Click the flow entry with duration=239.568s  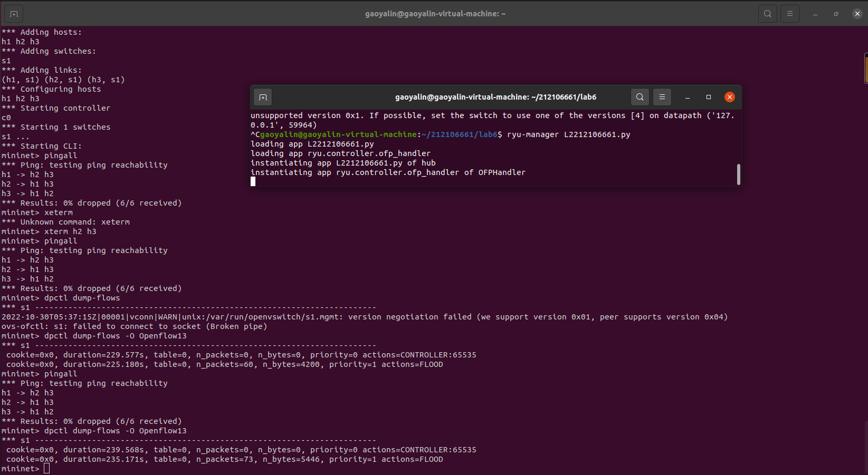tap(241, 450)
